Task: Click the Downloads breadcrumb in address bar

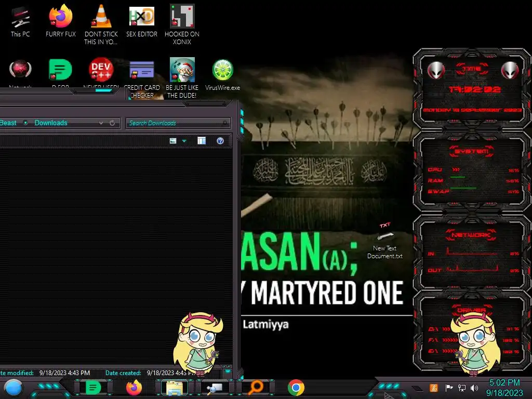Action: click(x=51, y=123)
